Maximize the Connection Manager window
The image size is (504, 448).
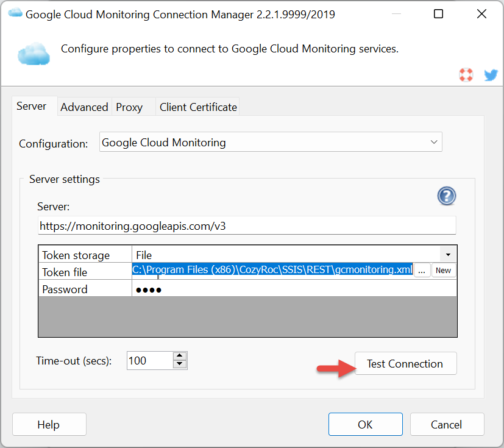[438, 14]
